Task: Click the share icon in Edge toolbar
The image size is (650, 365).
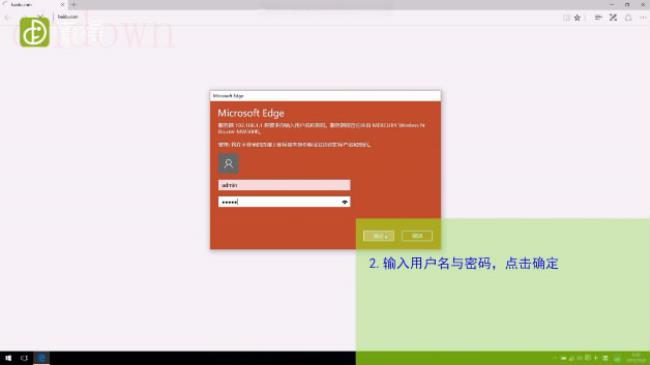Action: 628,17
